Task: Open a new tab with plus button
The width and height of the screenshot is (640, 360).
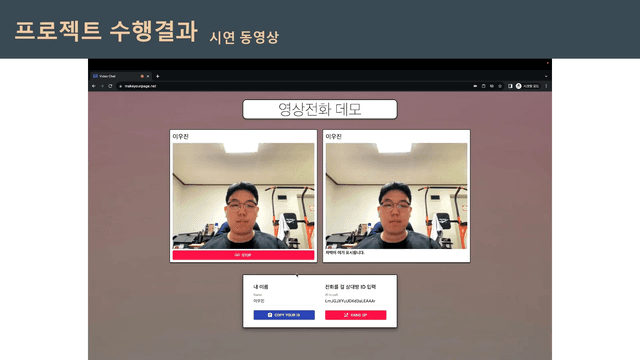Action: coord(158,76)
